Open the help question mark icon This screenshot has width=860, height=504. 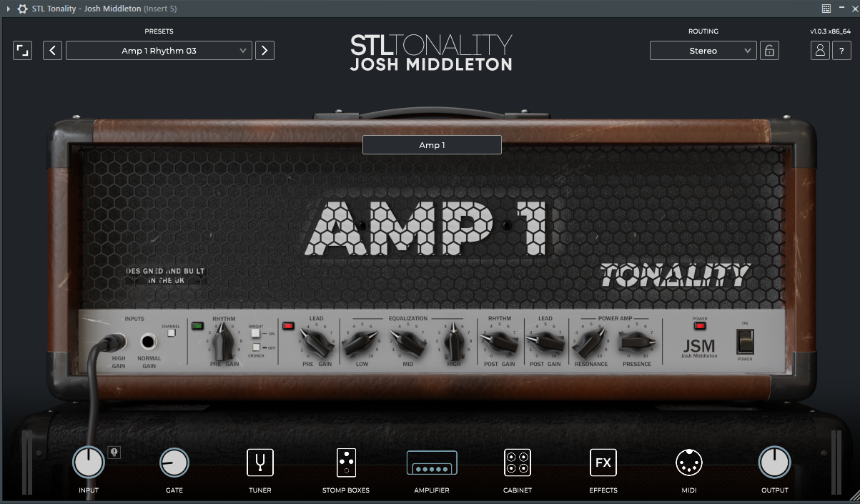click(x=841, y=51)
